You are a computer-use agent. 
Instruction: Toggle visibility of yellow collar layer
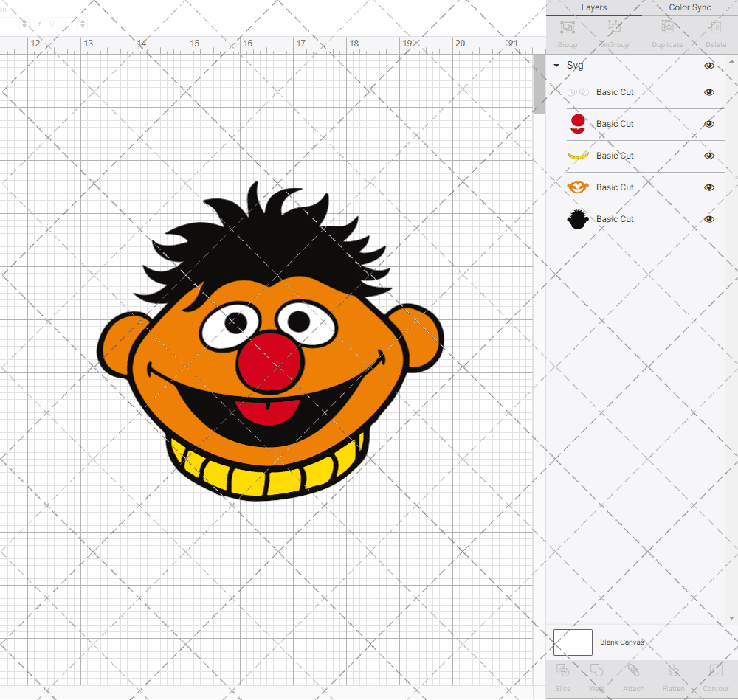(x=709, y=156)
